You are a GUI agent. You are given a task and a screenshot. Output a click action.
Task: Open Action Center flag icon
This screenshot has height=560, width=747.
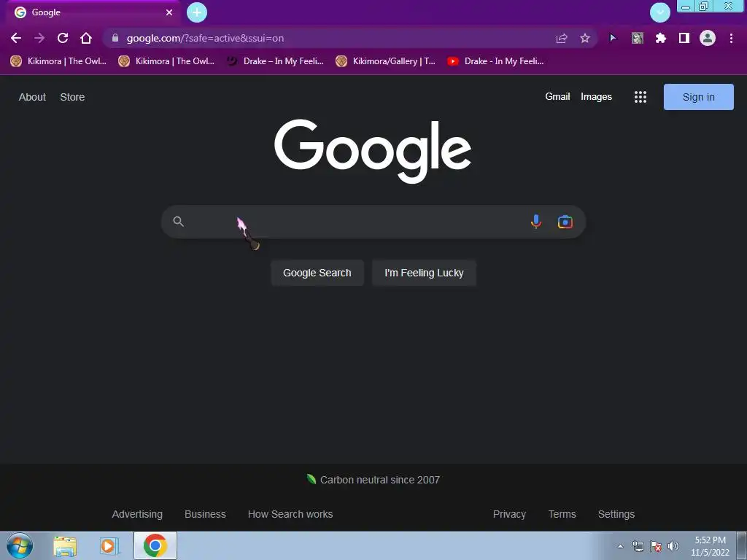[x=656, y=546]
